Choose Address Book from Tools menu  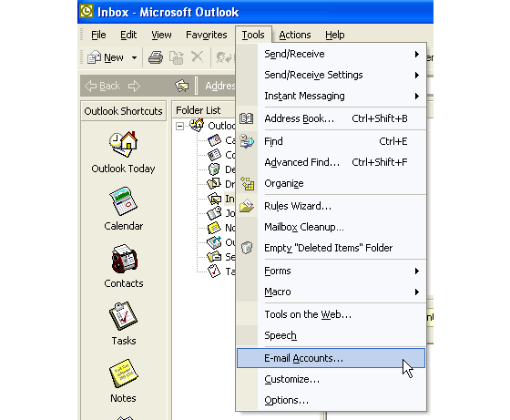click(x=331, y=118)
